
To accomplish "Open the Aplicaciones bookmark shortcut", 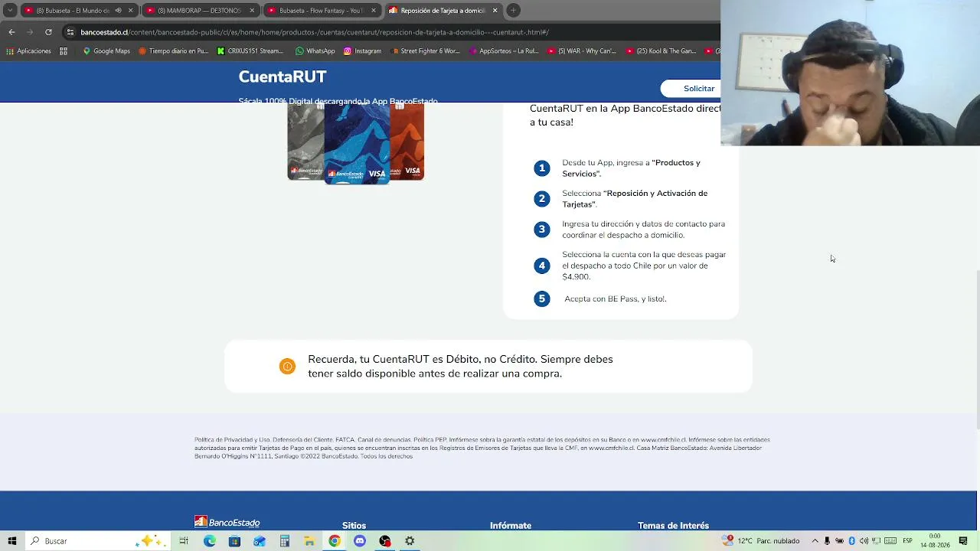I will (28, 51).
